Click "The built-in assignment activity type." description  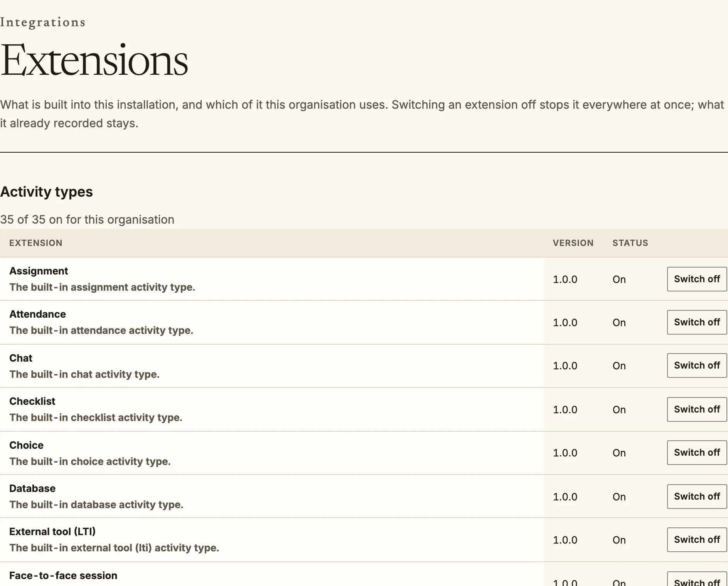click(x=102, y=287)
